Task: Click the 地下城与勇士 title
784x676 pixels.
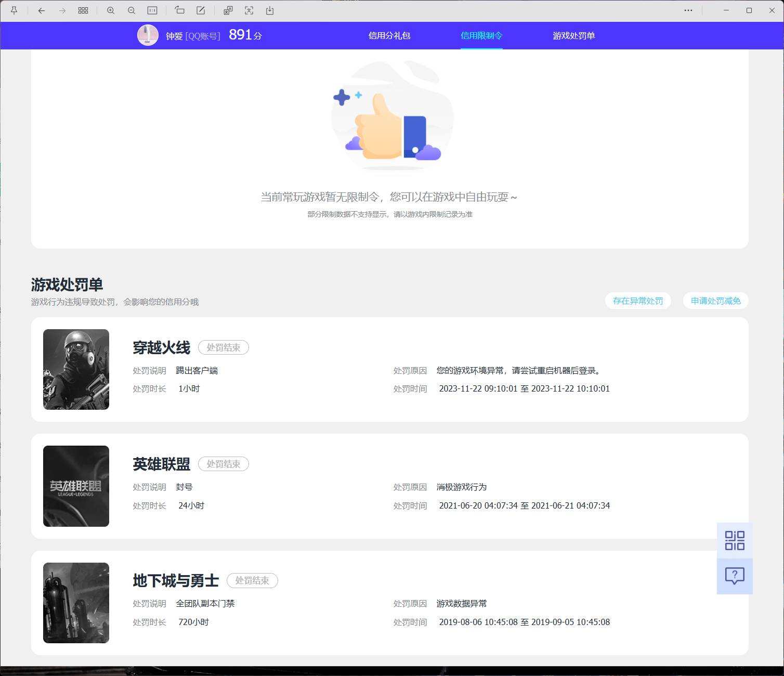Action: click(x=176, y=580)
